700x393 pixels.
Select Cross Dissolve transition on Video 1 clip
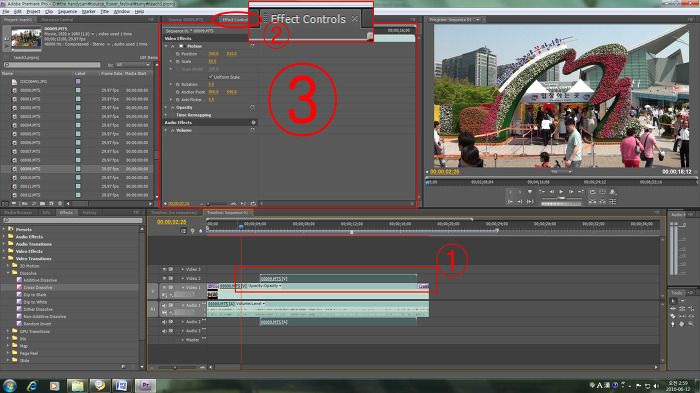click(x=423, y=286)
